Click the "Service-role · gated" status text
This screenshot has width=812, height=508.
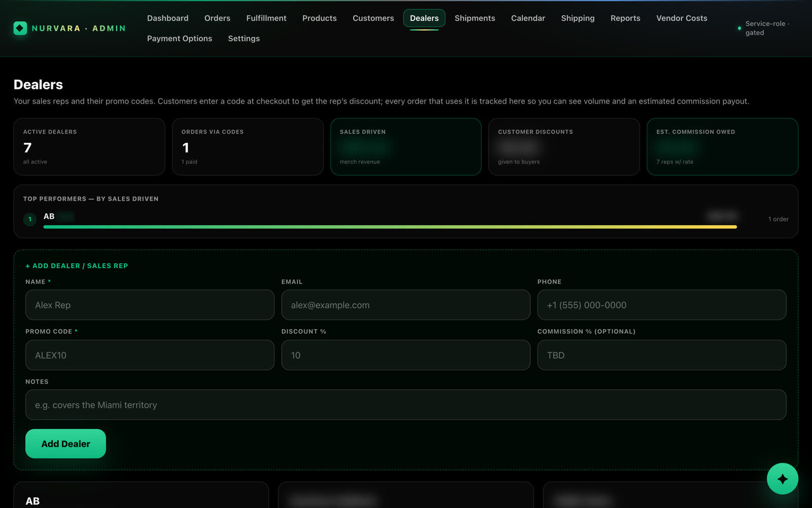(x=767, y=28)
